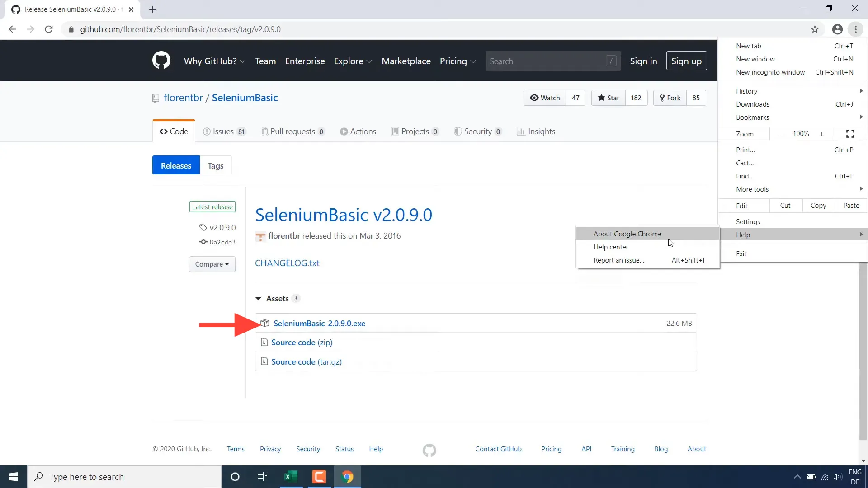Image resolution: width=868 pixels, height=488 pixels.
Task: Click the commit hash 8a2cde3 icon
Action: point(203,242)
